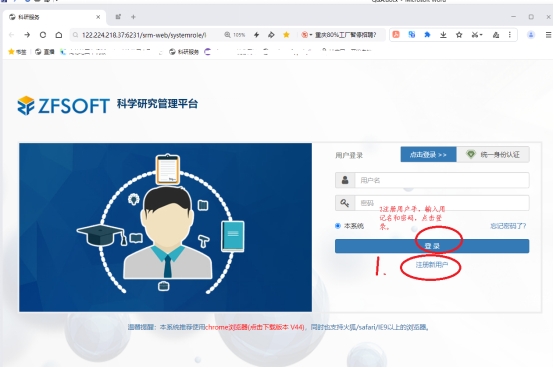
Task: Select the 本系统 radio button
Action: pyautogui.click(x=338, y=226)
